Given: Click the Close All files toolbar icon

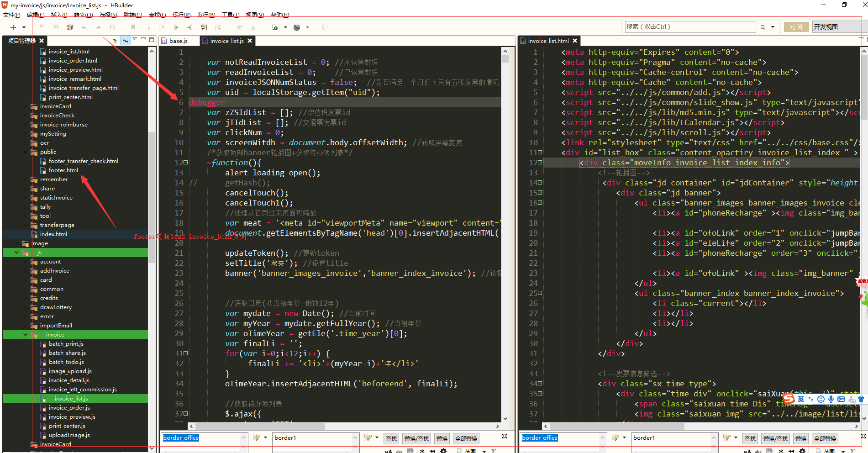Looking at the screenshot, I should (x=70, y=27).
